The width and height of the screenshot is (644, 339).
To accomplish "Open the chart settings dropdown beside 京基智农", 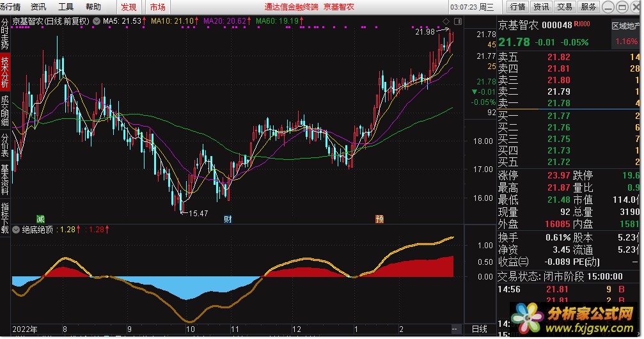I will 97,21.
